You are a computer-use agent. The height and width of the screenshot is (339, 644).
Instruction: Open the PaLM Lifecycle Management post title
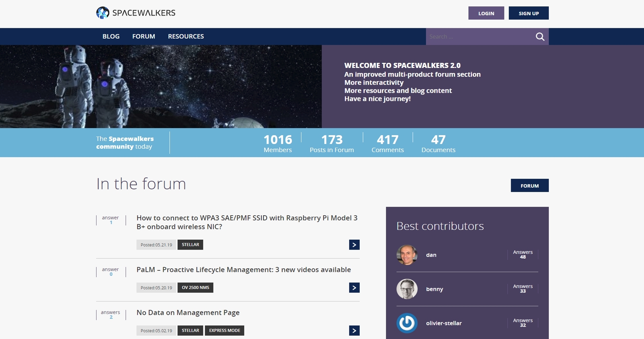tap(243, 270)
